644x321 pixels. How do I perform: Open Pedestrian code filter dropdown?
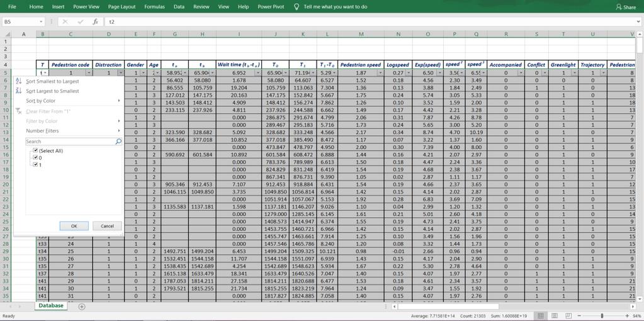(89, 72)
